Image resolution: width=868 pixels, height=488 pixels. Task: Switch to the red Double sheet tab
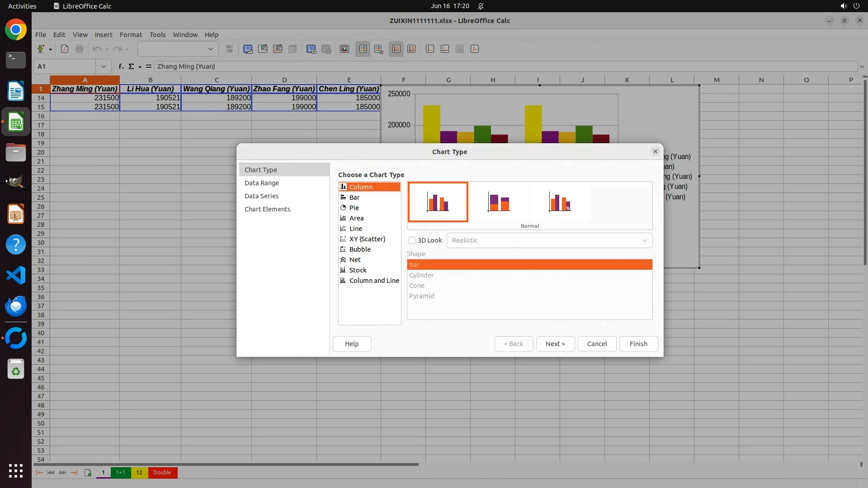coord(162,473)
